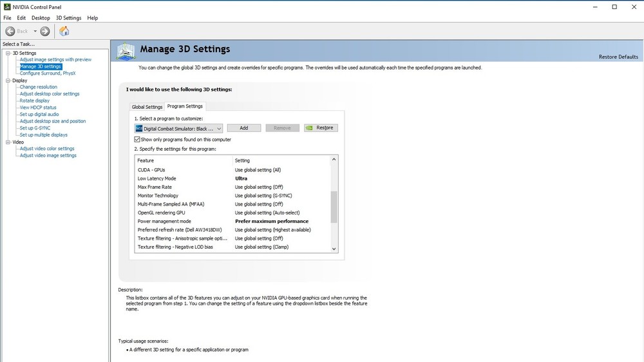The height and width of the screenshot is (362, 644).
Task: Click the Setting column header
Action: coord(281,160)
